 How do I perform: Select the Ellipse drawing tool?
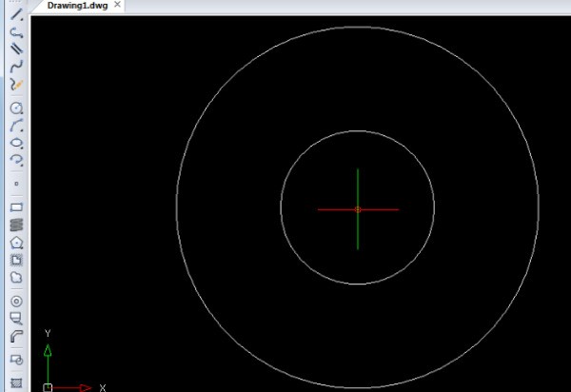[x=16, y=143]
